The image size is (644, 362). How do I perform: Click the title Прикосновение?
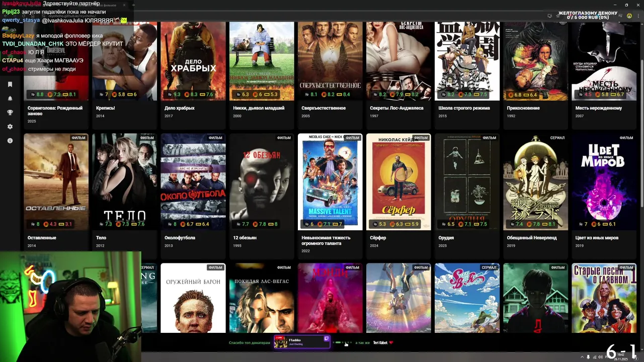tap(523, 108)
